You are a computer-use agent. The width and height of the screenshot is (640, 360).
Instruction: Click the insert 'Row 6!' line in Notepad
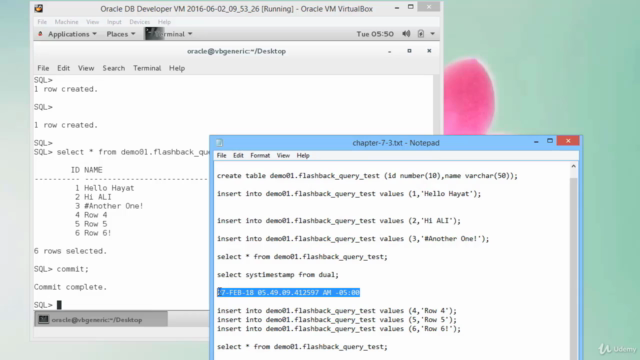point(339,329)
